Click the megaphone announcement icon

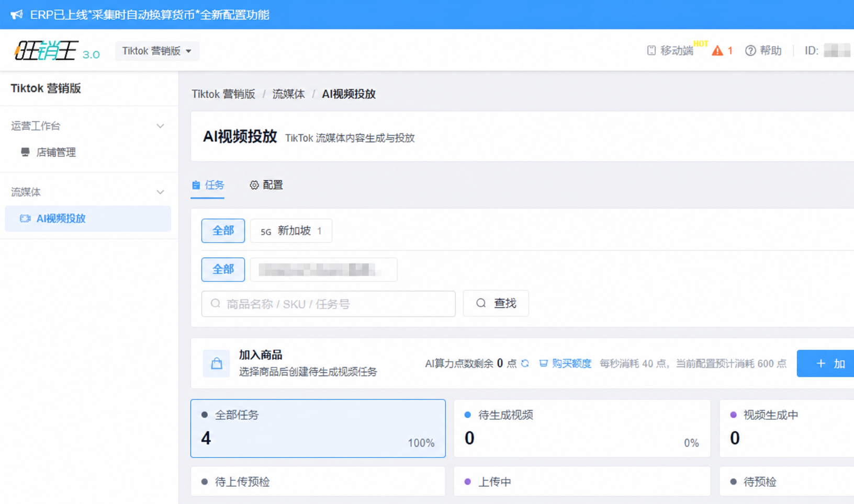click(17, 15)
